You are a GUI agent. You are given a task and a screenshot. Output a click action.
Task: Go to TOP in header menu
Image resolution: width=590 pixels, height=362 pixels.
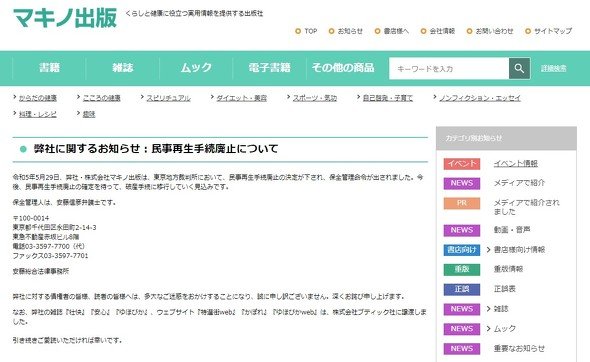307,31
